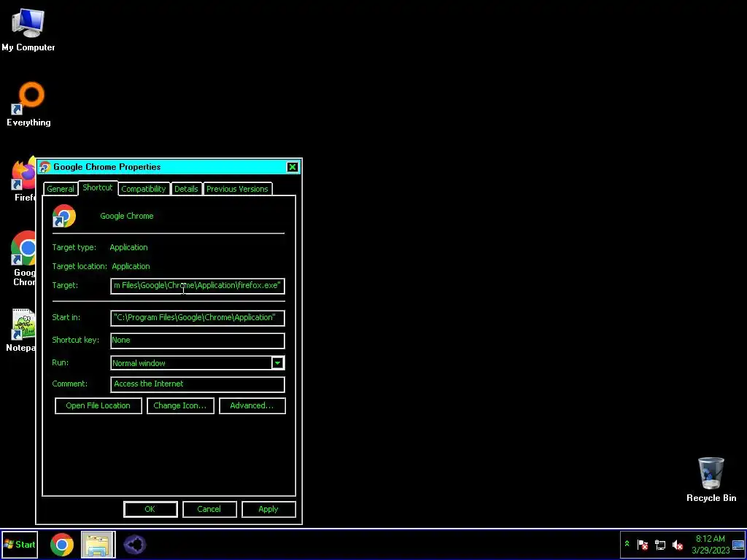The width and height of the screenshot is (747, 560).
Task: Open File Explorer taskbar button
Action: (x=98, y=544)
